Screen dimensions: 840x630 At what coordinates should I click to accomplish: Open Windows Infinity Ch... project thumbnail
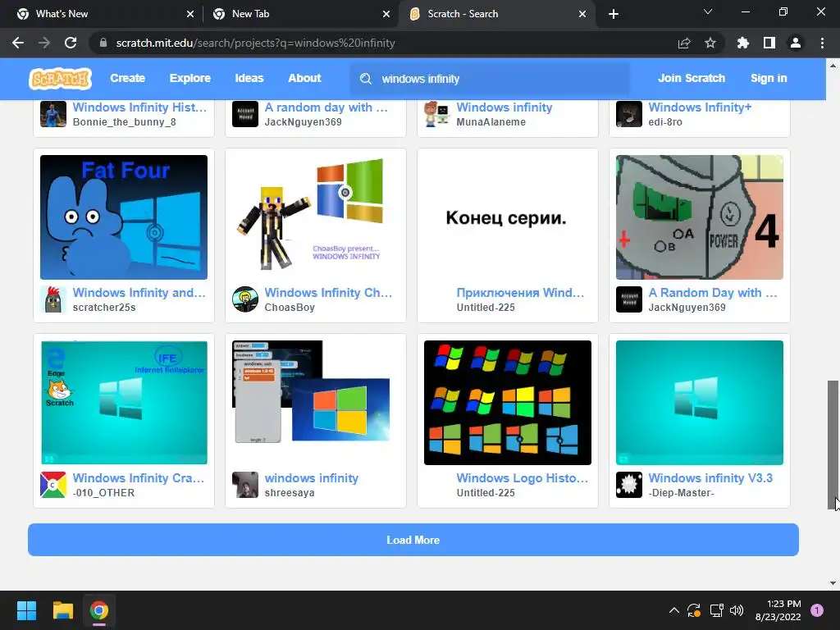click(x=316, y=217)
